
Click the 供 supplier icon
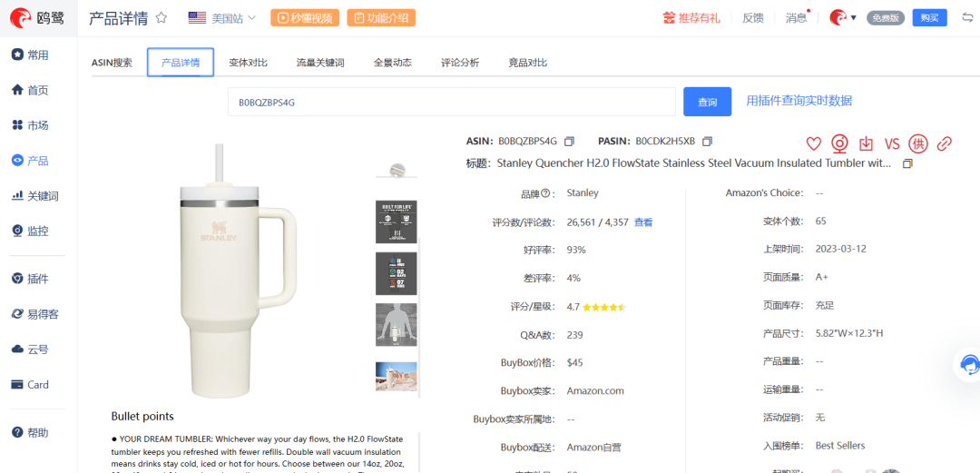pyautogui.click(x=918, y=144)
